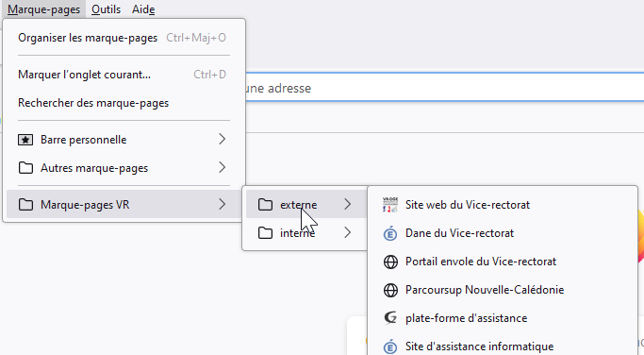Expand the Marque-pages VR chevron arrow

(x=223, y=204)
